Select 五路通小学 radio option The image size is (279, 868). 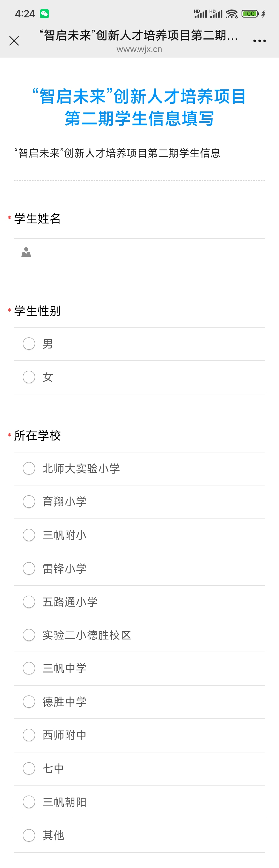[29, 602]
